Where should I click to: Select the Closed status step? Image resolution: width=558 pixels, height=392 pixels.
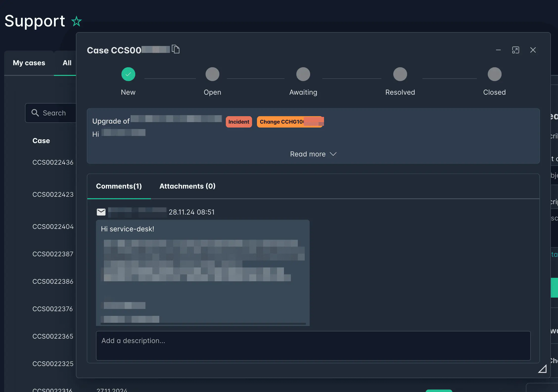(494, 74)
